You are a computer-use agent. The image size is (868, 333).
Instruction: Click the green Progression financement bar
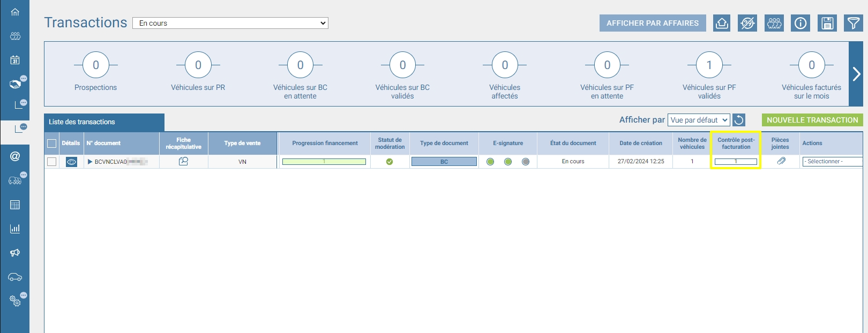tap(324, 162)
